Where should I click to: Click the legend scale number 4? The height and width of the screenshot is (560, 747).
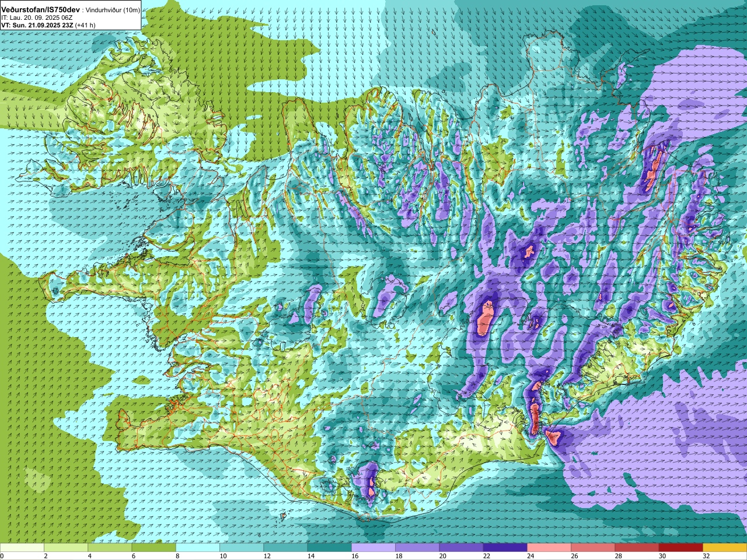click(89, 556)
